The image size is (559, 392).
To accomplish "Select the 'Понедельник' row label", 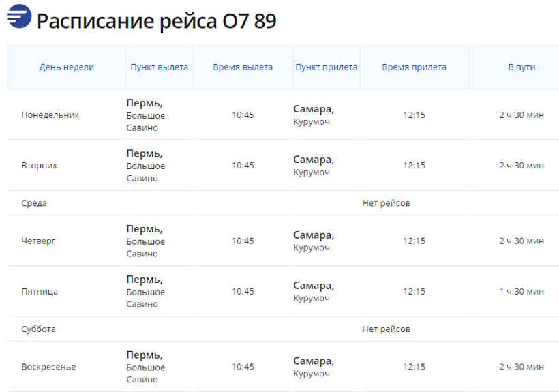I will [50, 115].
